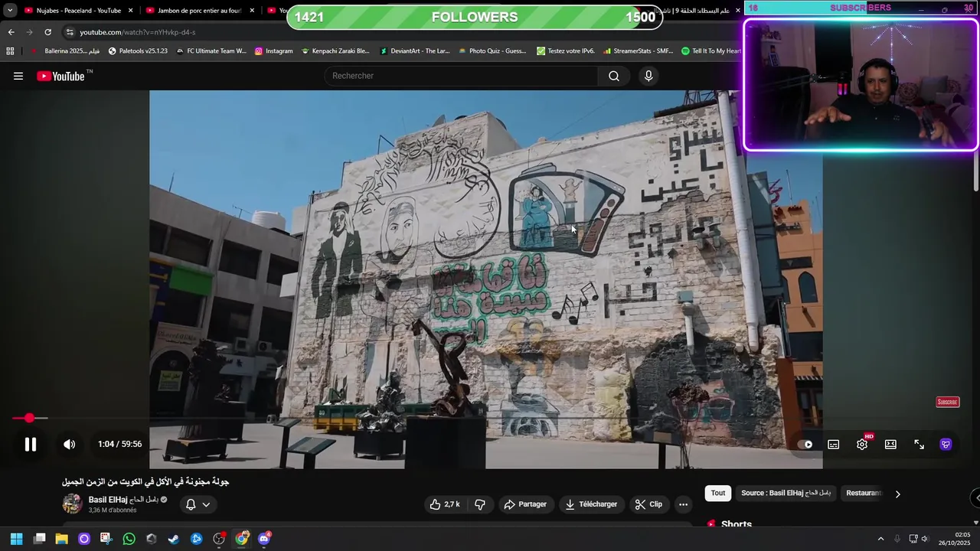Screen dimensions: 980x551
Task: Reload the page
Action: point(47,32)
